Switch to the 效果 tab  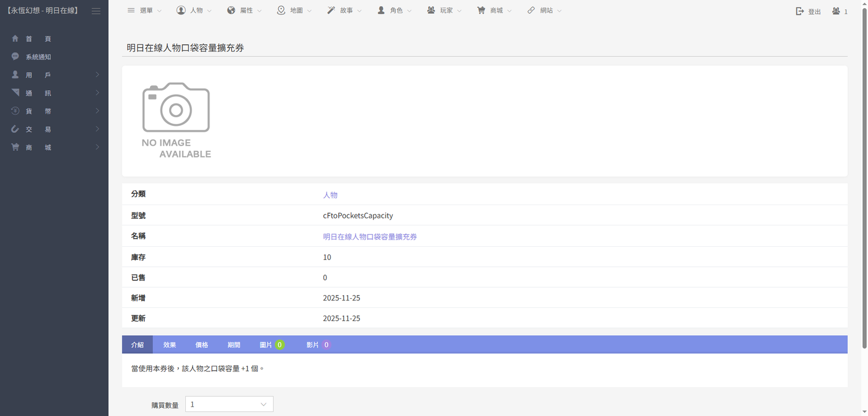[x=170, y=345]
